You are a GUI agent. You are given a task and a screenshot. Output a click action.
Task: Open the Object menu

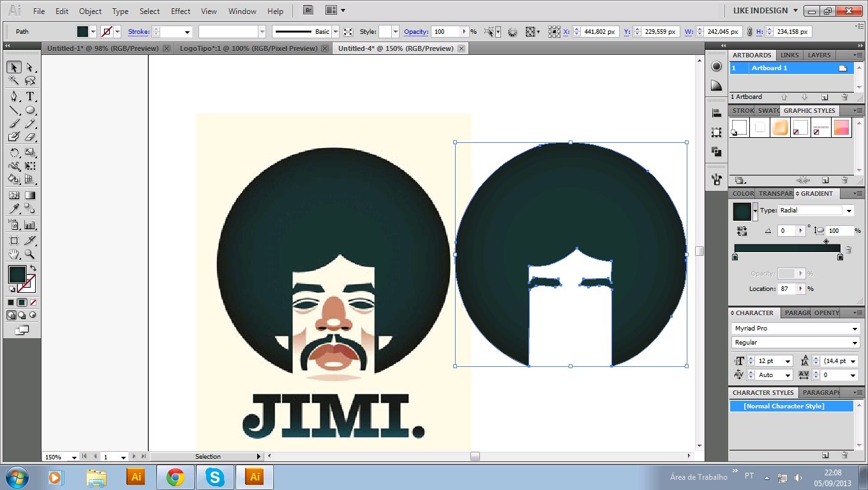(90, 11)
